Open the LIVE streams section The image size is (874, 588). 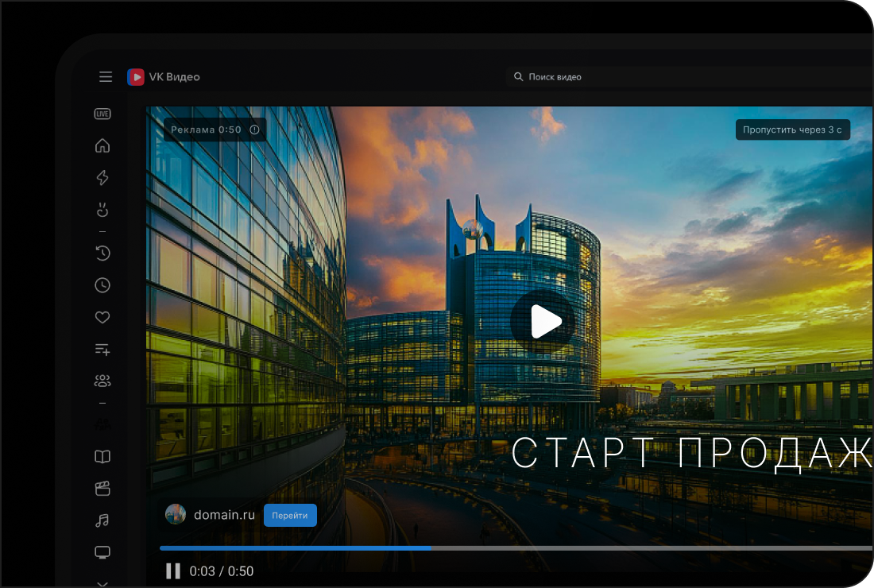point(102,114)
